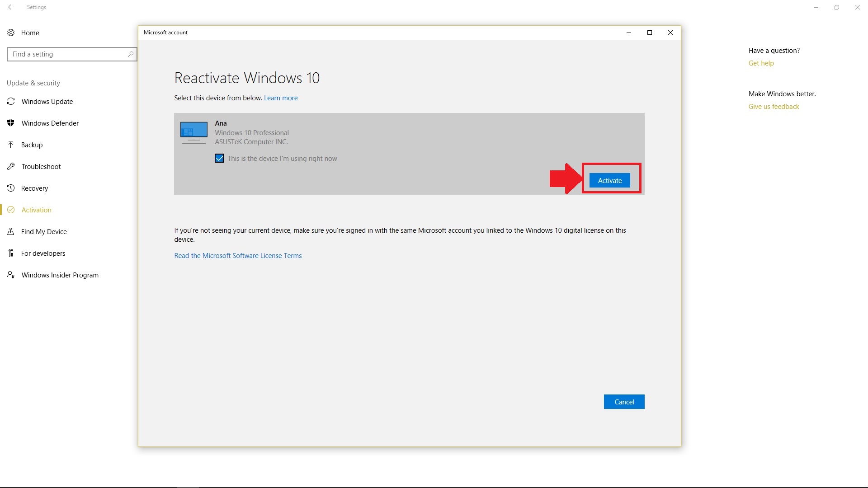Click the Backup upload arrow icon
This screenshot has height=488, width=868.
click(x=11, y=145)
